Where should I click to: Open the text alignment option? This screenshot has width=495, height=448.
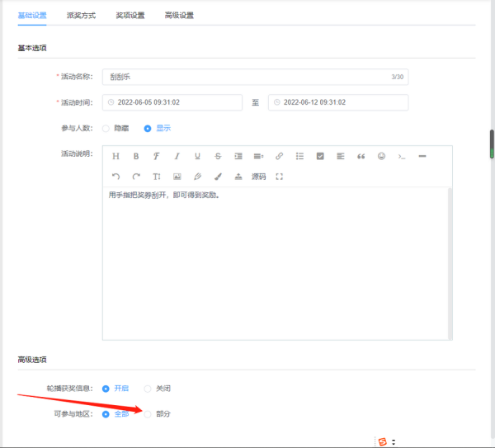click(x=340, y=156)
